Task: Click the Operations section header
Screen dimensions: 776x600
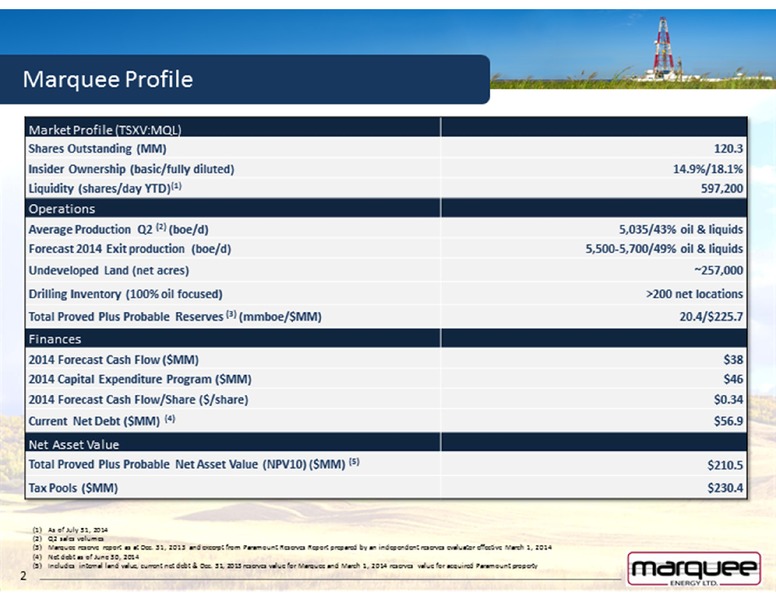Action: 386,208
